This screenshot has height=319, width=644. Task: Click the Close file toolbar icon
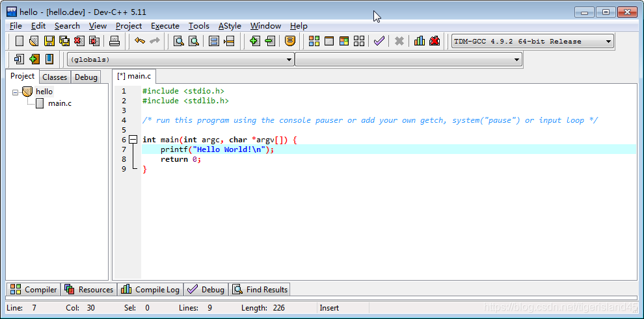79,41
